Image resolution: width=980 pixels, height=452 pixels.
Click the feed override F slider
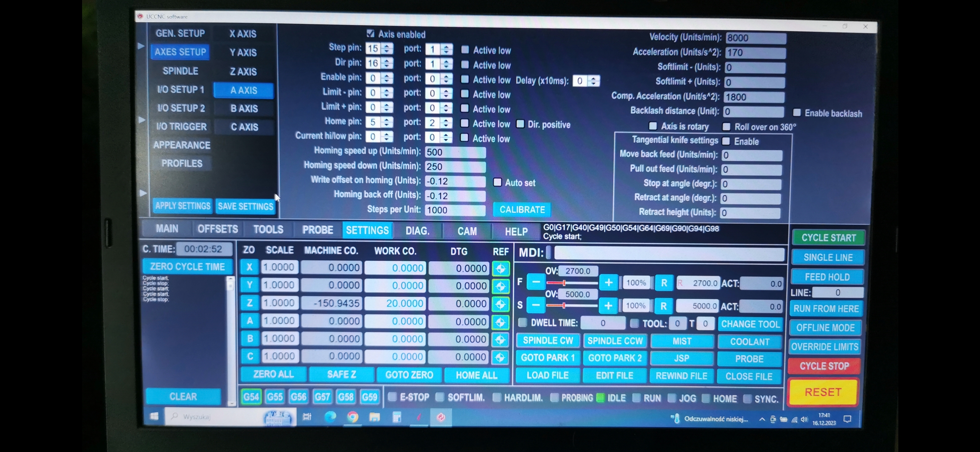pyautogui.click(x=572, y=283)
